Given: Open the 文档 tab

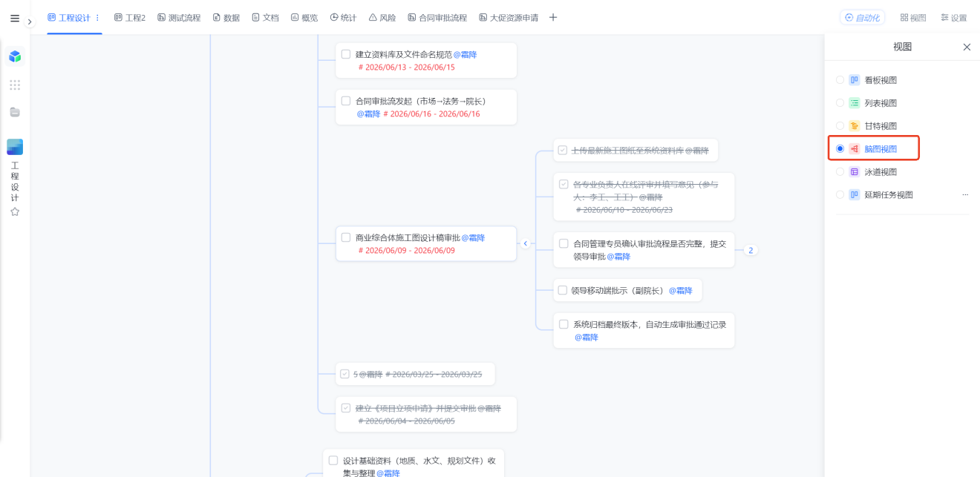Looking at the screenshot, I should [265, 18].
